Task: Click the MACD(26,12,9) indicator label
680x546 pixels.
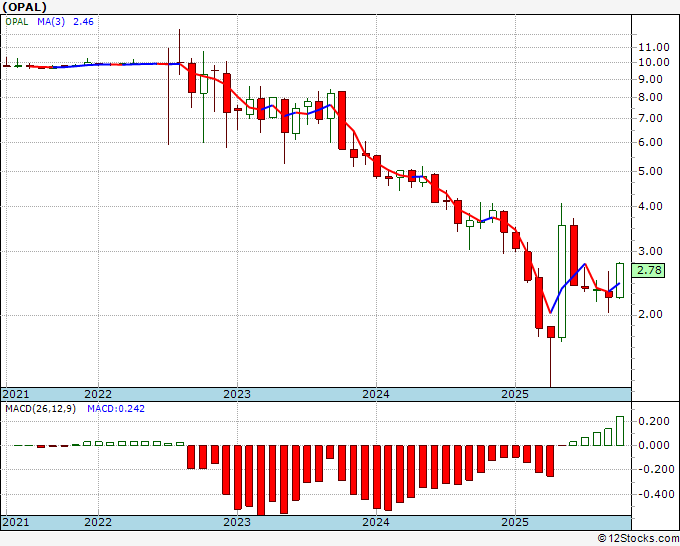Action: (x=40, y=409)
